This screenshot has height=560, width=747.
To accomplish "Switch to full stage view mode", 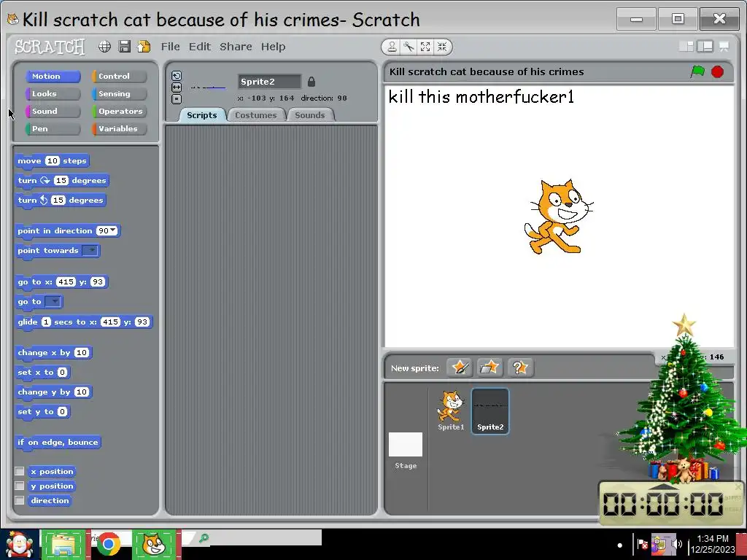I will tap(705, 46).
